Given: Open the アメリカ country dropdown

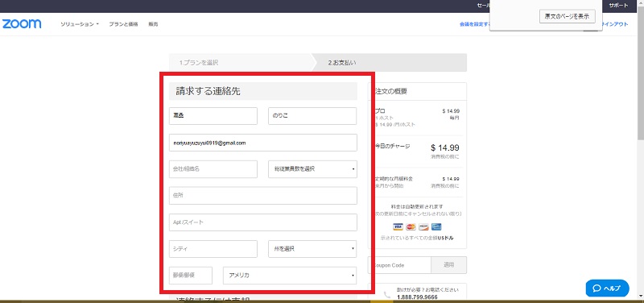Looking at the screenshot, I should [x=290, y=276].
